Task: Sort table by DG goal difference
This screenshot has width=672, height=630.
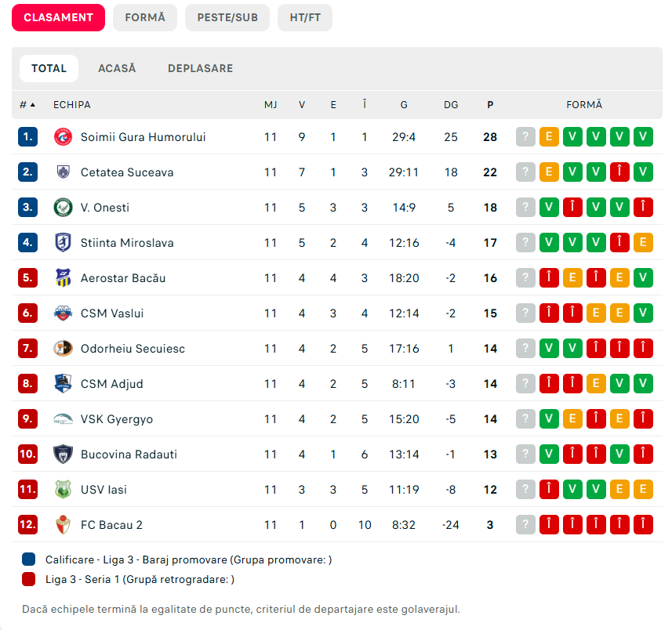Action: (451, 105)
